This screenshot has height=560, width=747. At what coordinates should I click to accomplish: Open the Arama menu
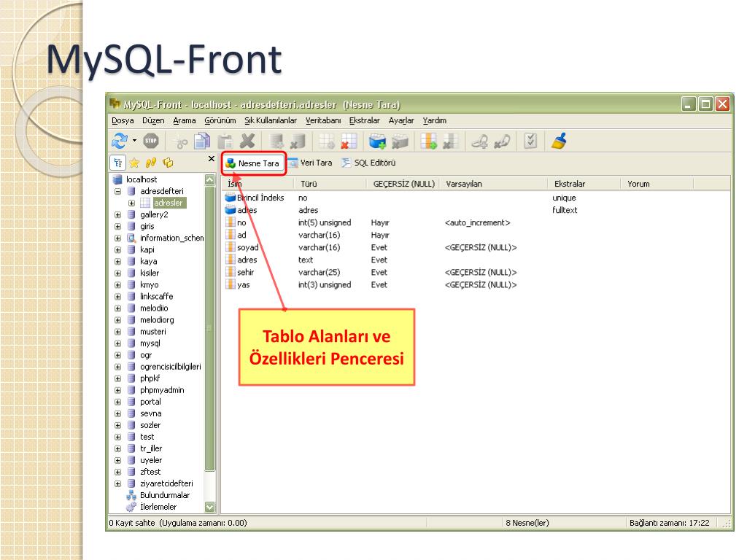coord(185,120)
